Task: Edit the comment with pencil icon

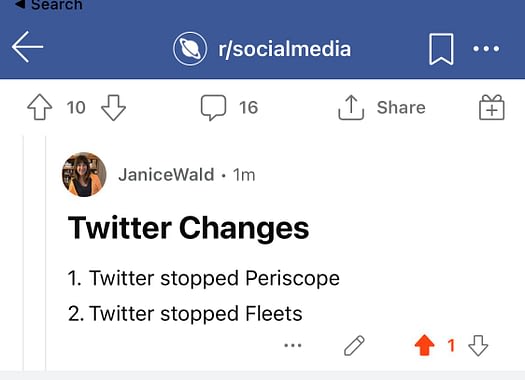Action: [x=354, y=345]
